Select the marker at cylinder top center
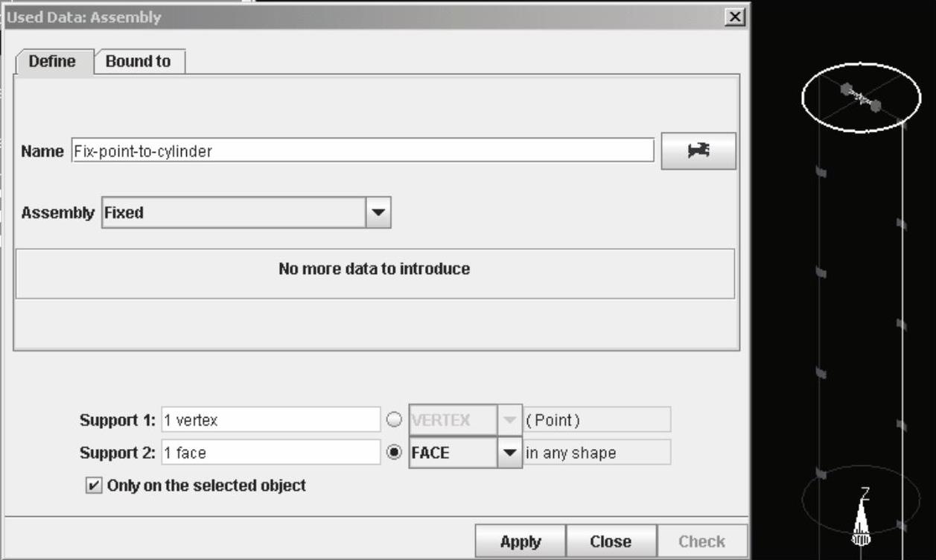936x560 pixels. pos(861,98)
